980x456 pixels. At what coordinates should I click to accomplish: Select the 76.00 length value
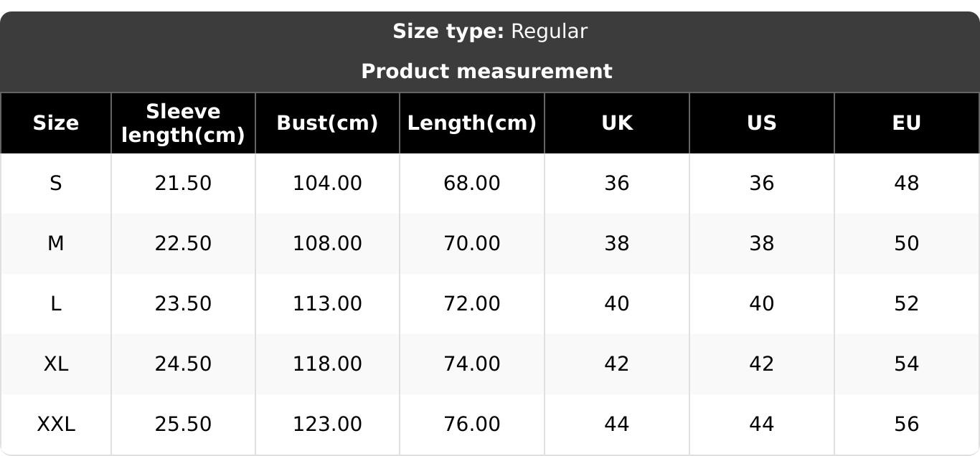click(471, 424)
